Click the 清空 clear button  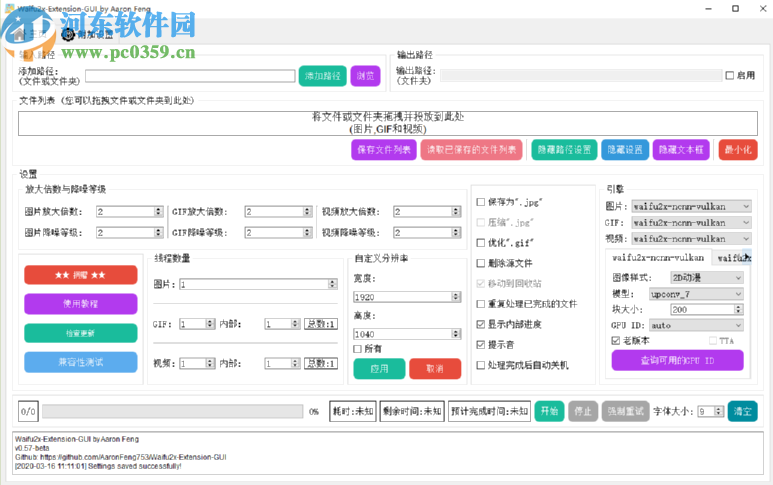click(742, 411)
